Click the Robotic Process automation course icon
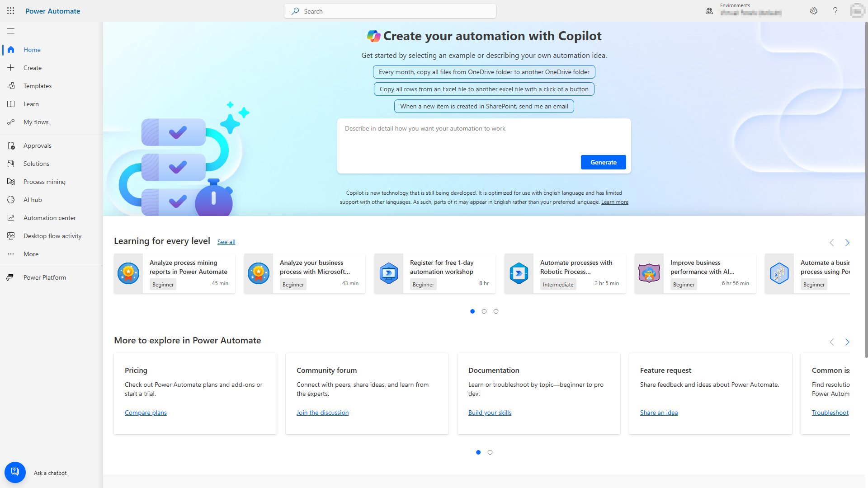Image resolution: width=868 pixels, height=488 pixels. click(519, 273)
